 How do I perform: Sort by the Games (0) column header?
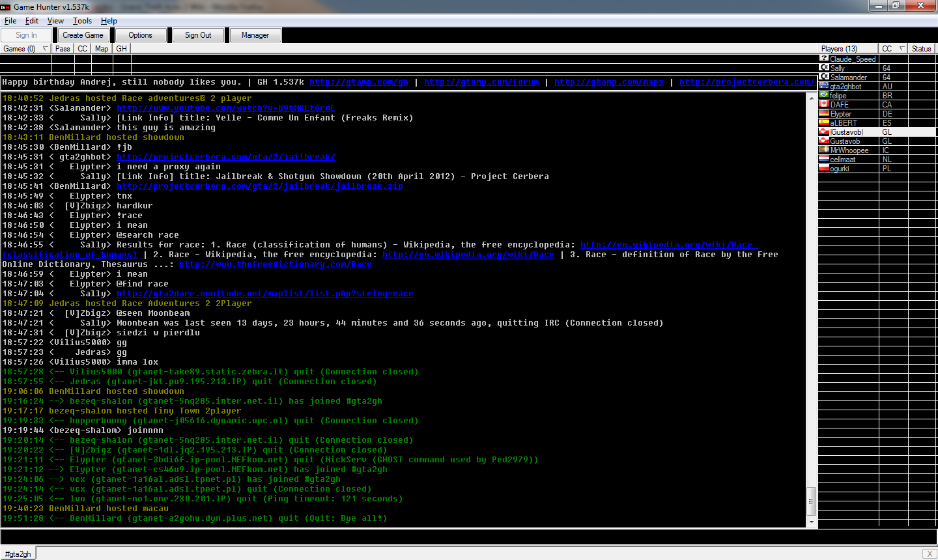coord(26,49)
